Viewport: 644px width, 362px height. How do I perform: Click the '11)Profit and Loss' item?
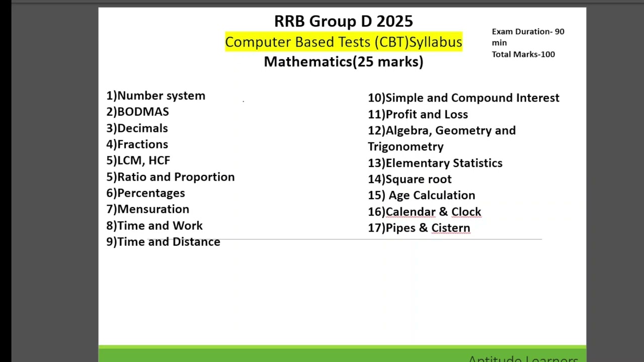coord(418,115)
